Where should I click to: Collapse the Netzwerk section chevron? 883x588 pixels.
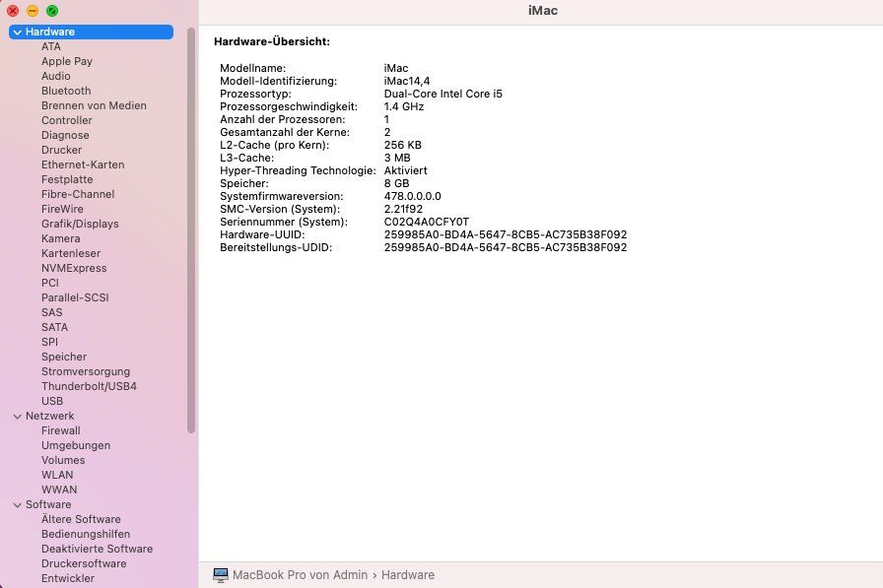pyautogui.click(x=18, y=417)
